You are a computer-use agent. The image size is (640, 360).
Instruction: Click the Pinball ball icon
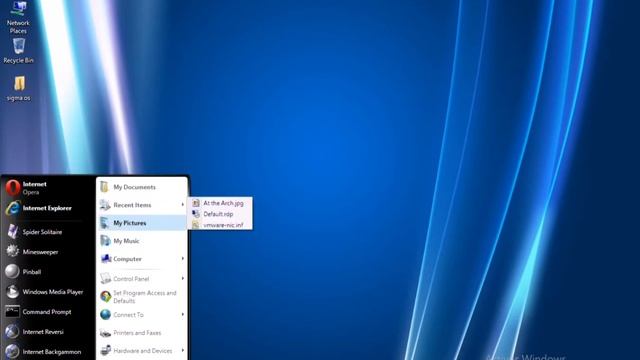click(12, 271)
